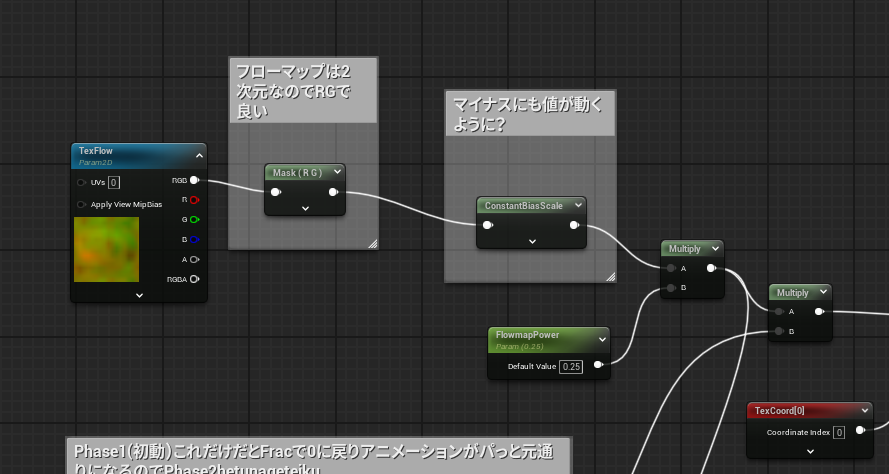Expand the Mask (R G) node bottom chevron
This screenshot has width=889, height=474.
tap(305, 208)
